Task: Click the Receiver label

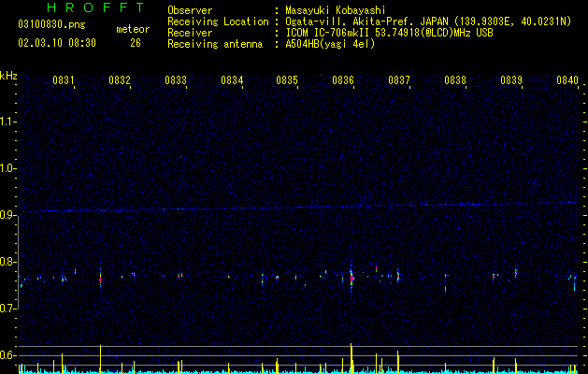Action: pos(190,33)
